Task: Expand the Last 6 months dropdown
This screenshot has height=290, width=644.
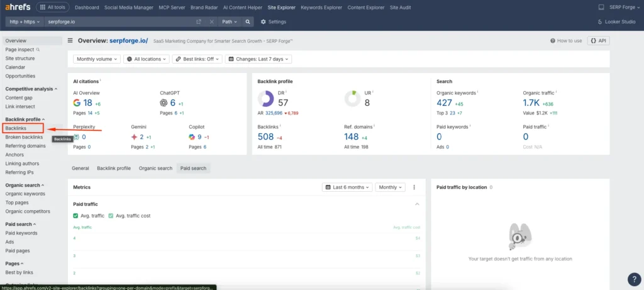Action: (347, 187)
